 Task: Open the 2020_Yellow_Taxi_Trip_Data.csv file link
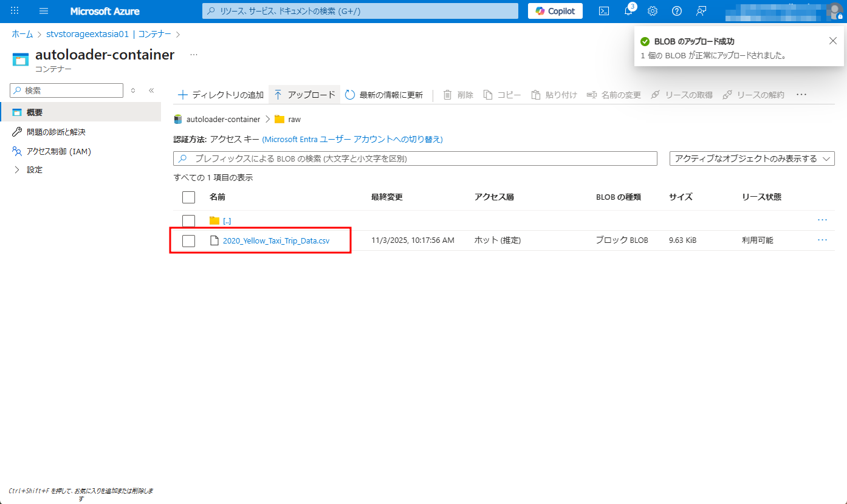tap(276, 240)
